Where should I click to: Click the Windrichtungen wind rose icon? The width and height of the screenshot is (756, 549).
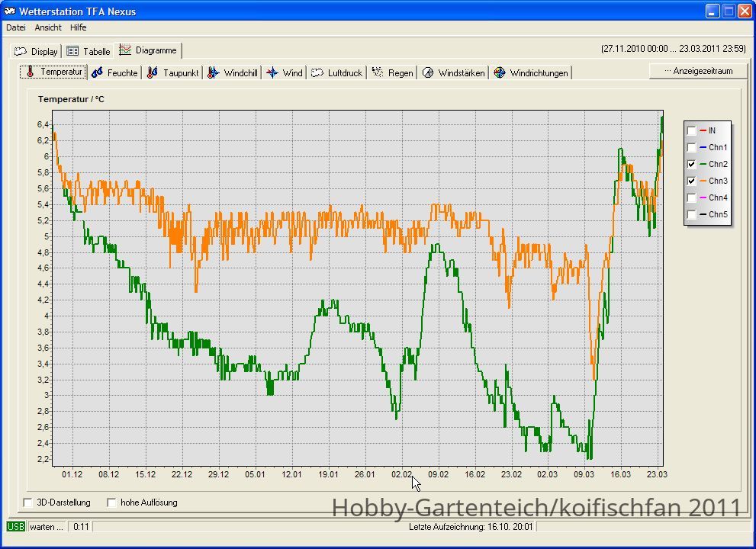500,72
